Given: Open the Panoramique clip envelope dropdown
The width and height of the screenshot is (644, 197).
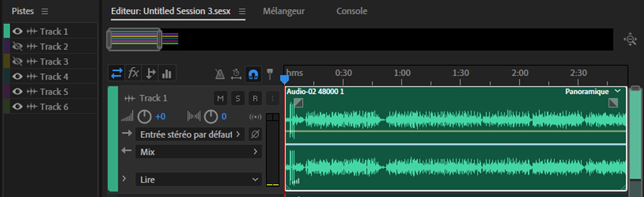Looking at the screenshot, I should 593,92.
